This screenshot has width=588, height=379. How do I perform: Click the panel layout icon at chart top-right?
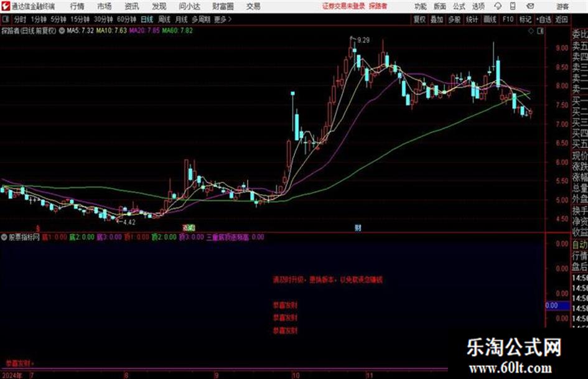(x=540, y=31)
